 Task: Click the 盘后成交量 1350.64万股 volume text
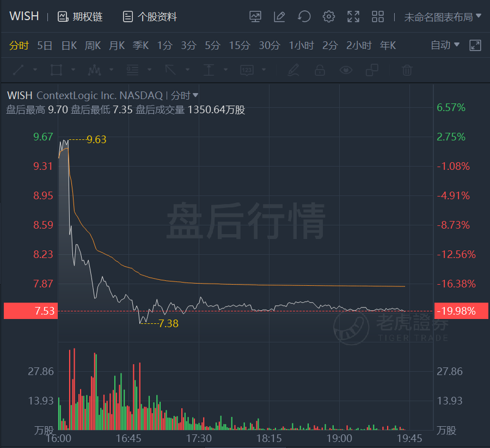[x=191, y=110]
